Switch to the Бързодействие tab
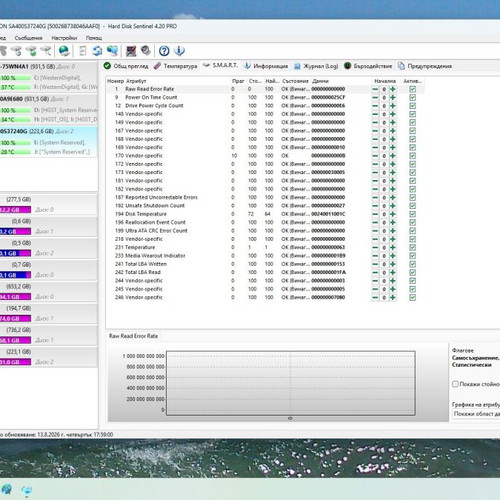This screenshot has height=500, width=500. (x=368, y=66)
